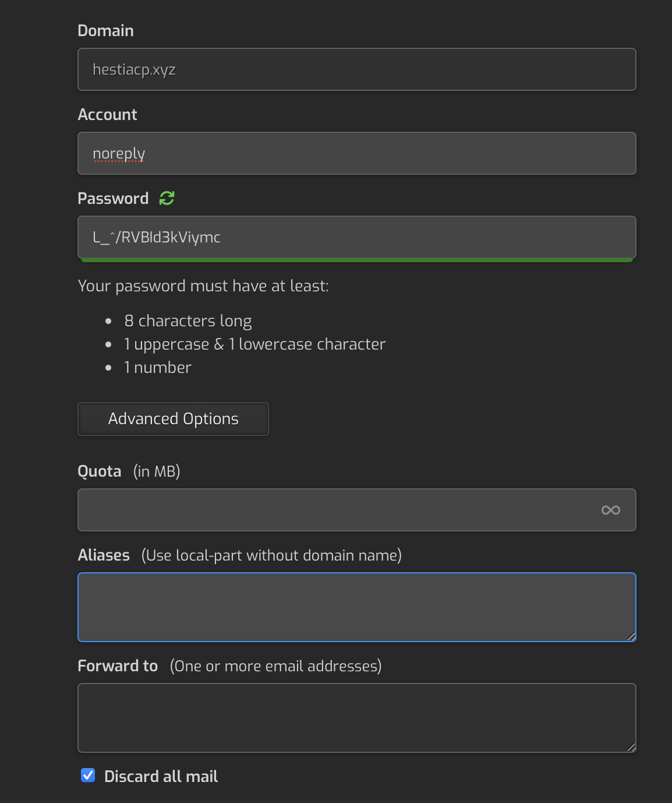Click the Forward to label text
This screenshot has width=672, height=803.
click(118, 665)
